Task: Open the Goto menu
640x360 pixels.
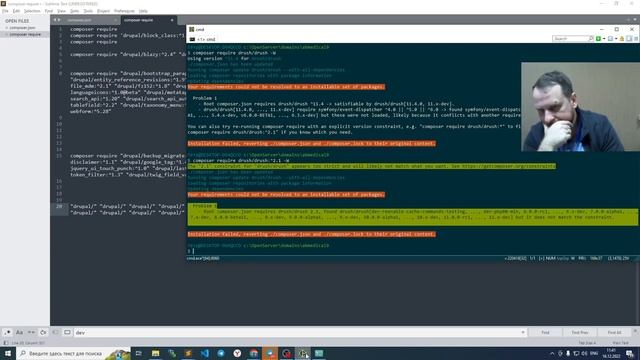Action: click(x=75, y=11)
